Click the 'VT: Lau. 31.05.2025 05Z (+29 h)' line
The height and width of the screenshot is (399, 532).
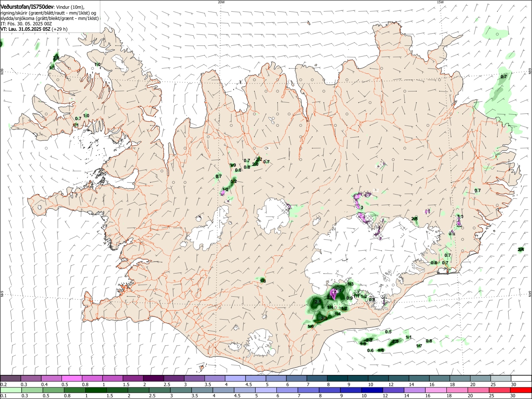pos(34,30)
